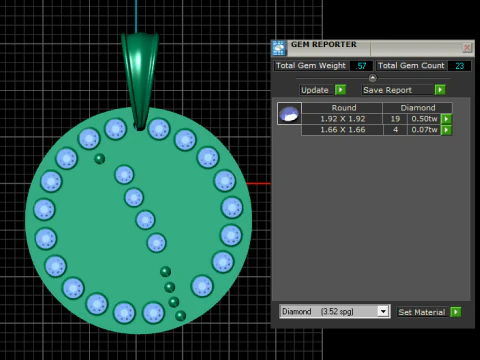Image resolution: width=480 pixels, height=360 pixels.
Task: Close the Gem Reporter panel
Action: coord(467,48)
